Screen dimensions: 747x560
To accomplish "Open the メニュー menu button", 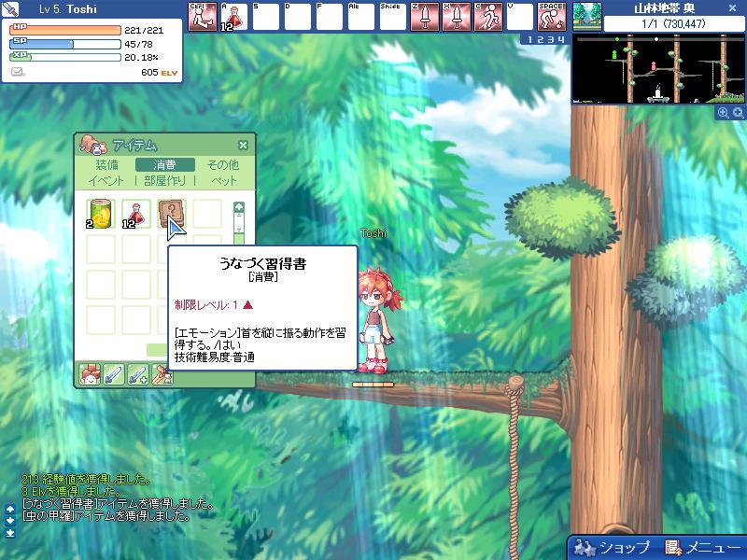I will point(703,548).
